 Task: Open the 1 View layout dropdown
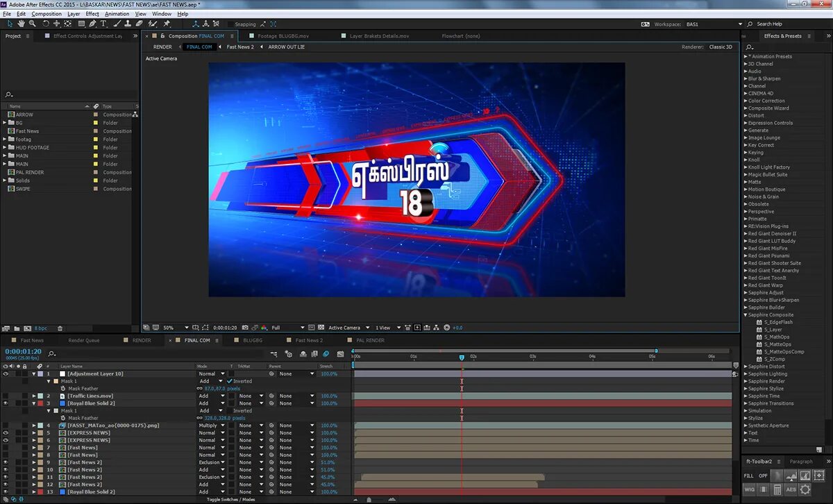[387, 328]
